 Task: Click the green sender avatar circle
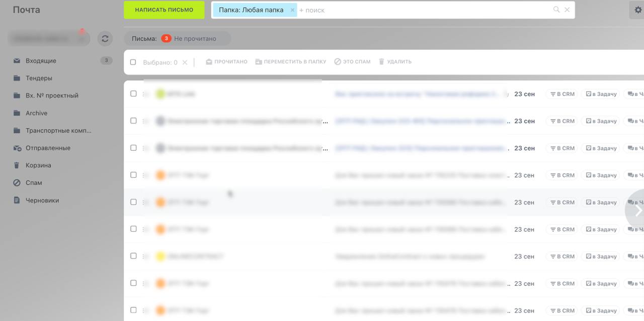[x=160, y=94]
